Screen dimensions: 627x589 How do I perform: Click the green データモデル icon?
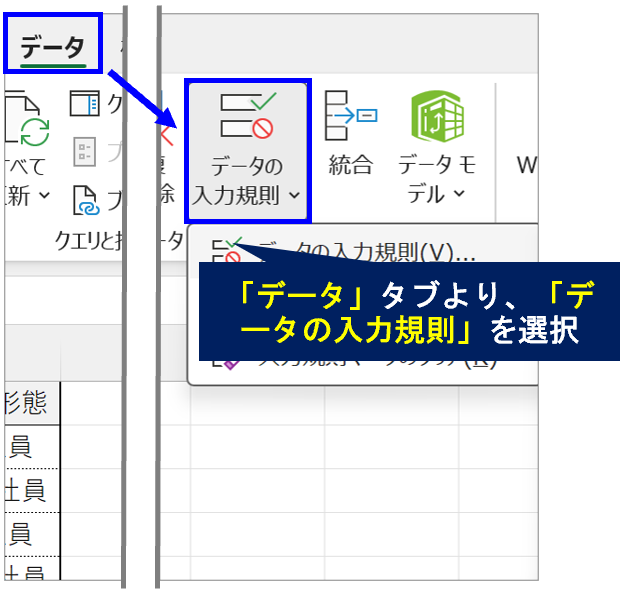437,117
